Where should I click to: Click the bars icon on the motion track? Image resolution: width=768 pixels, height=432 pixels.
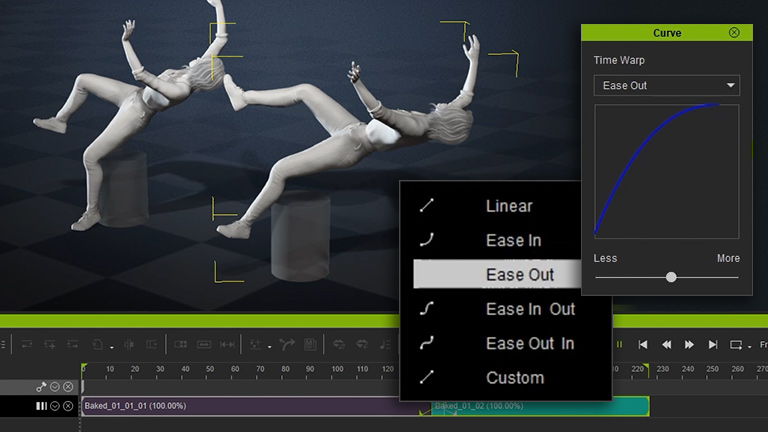(x=41, y=406)
